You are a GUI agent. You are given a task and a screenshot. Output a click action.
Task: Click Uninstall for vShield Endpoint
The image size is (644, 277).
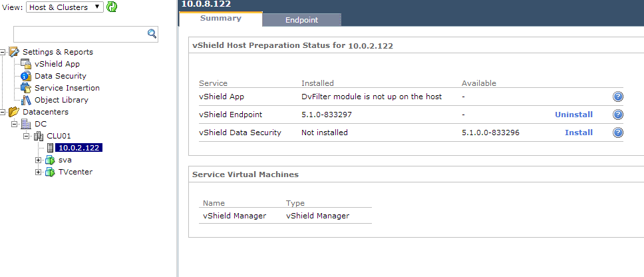pos(573,115)
